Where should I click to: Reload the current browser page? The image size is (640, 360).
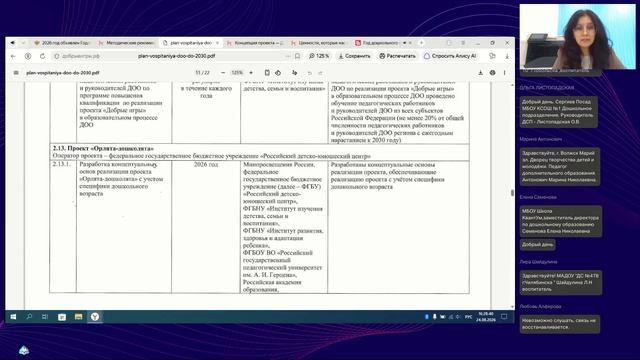click(x=42, y=56)
